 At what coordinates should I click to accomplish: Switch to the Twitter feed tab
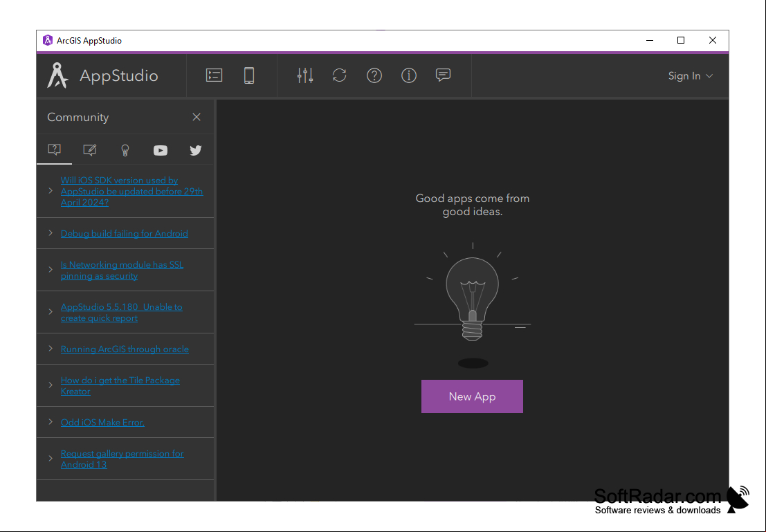[195, 150]
